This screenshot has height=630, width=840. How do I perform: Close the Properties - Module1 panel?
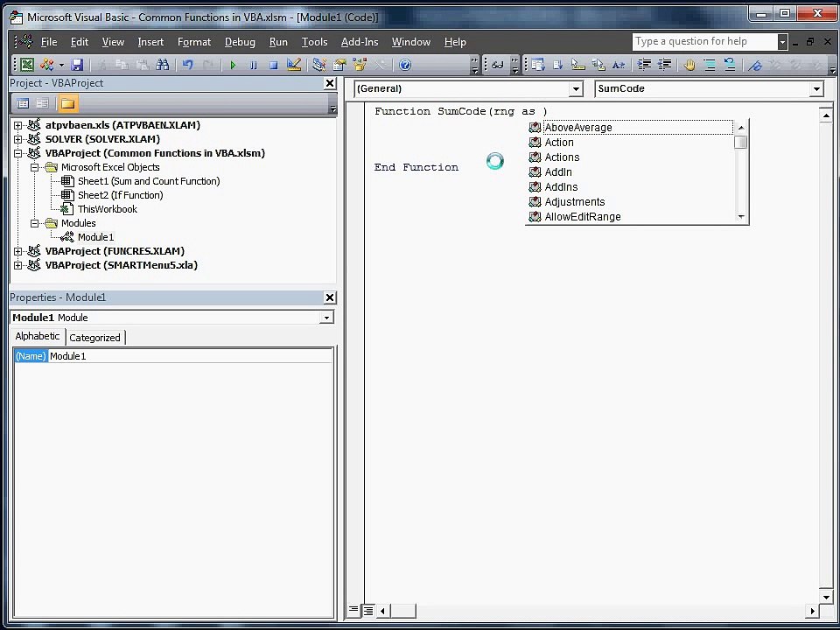(330, 297)
